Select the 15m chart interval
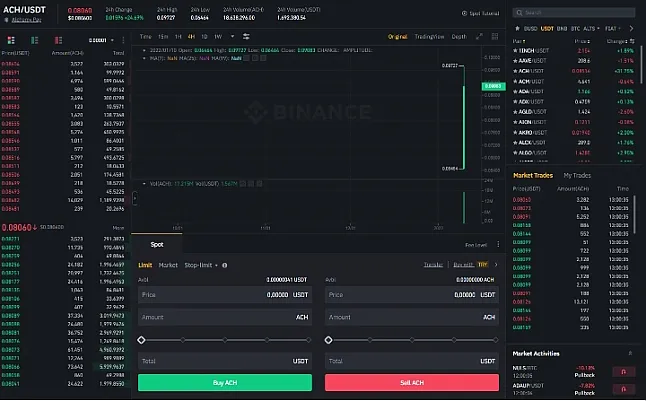The image size is (646, 401). click(x=163, y=37)
